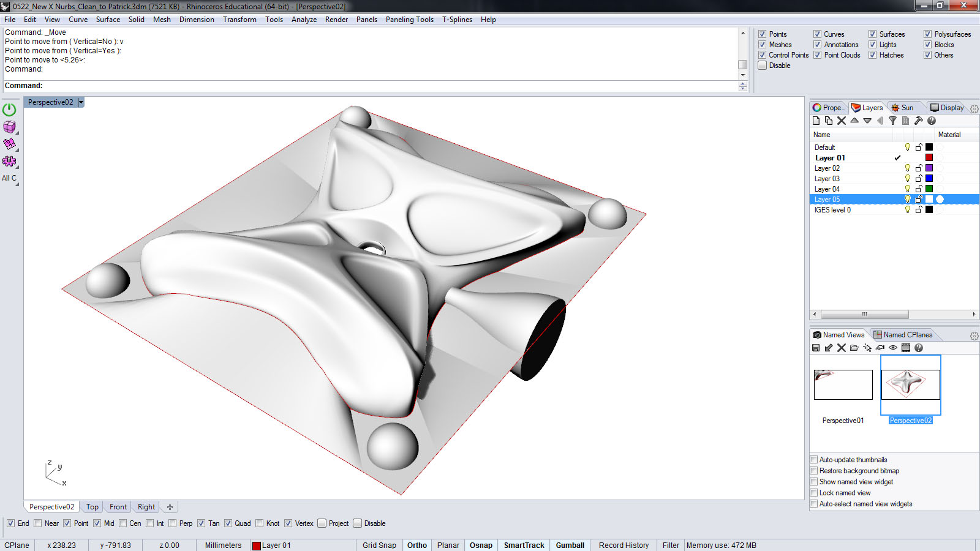This screenshot has width=980, height=551.
Task: Enable Auto-update thumbnails checkbox
Action: 814,460
